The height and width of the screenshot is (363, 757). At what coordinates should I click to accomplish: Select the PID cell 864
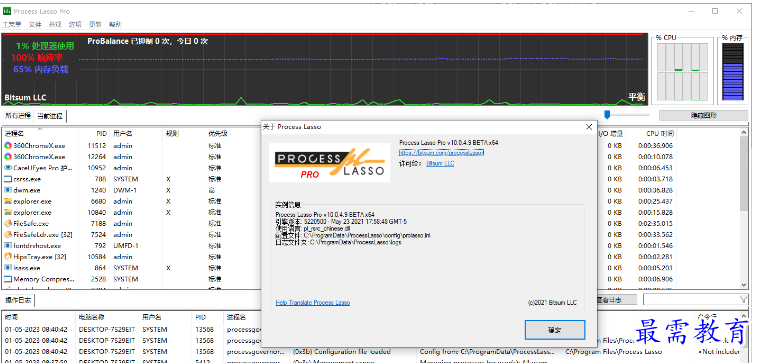[x=100, y=268]
